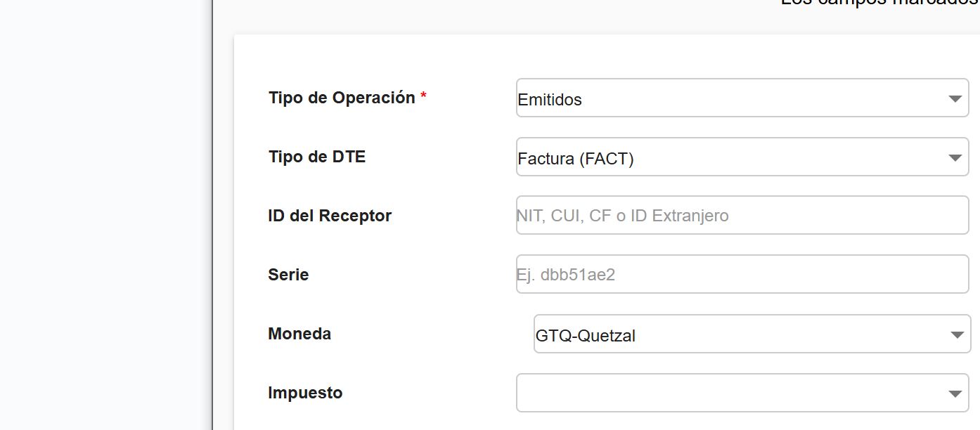The image size is (980, 430).
Task: Open the Tipo de Operación dropdown arrow
Action: pos(954,98)
